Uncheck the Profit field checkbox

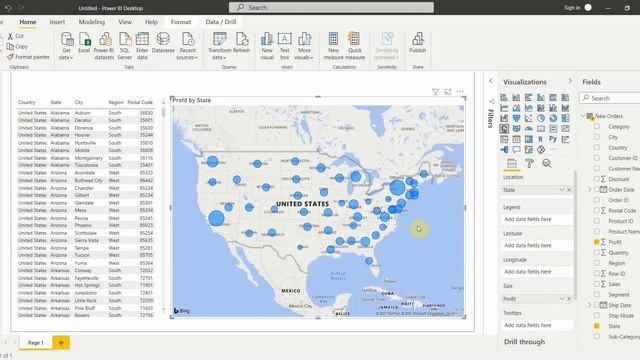pos(597,242)
